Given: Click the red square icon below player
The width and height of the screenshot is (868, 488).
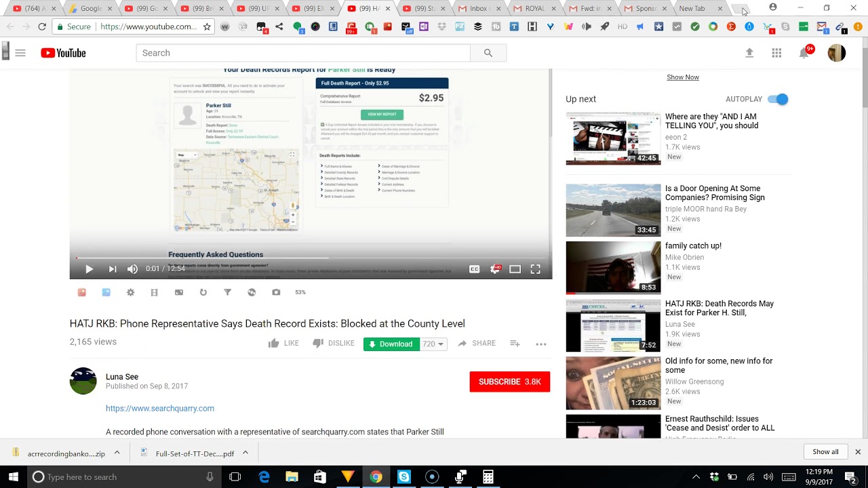Looking at the screenshot, I should click(x=81, y=292).
